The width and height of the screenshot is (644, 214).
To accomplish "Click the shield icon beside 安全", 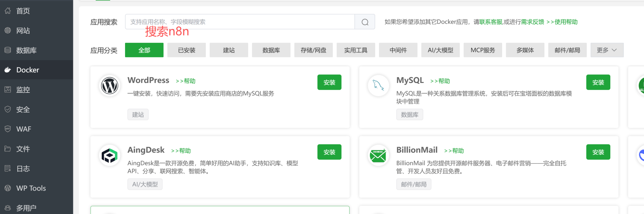I will tap(8, 109).
